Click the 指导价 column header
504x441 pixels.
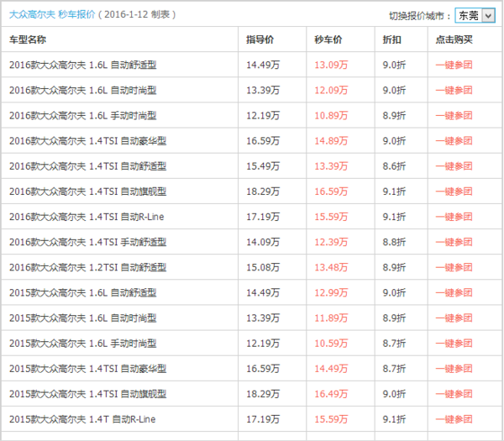[260, 39]
